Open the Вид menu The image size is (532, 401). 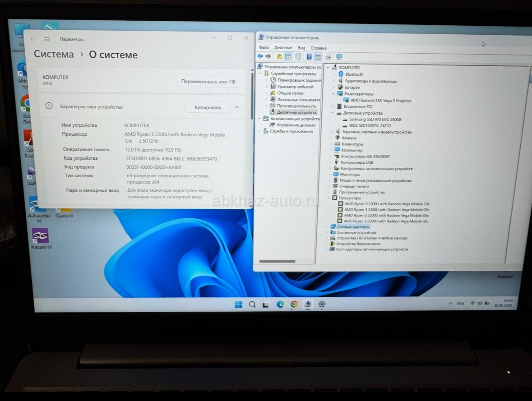click(301, 48)
